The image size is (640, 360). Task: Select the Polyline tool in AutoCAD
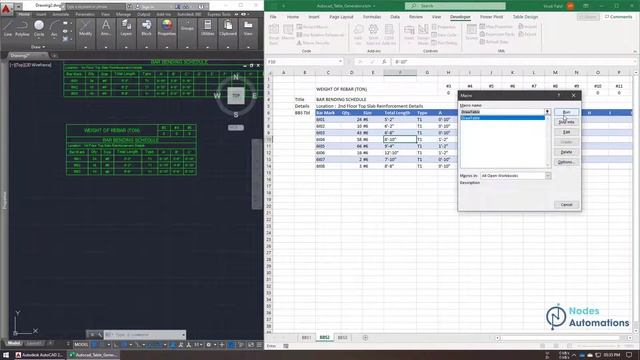(22, 29)
